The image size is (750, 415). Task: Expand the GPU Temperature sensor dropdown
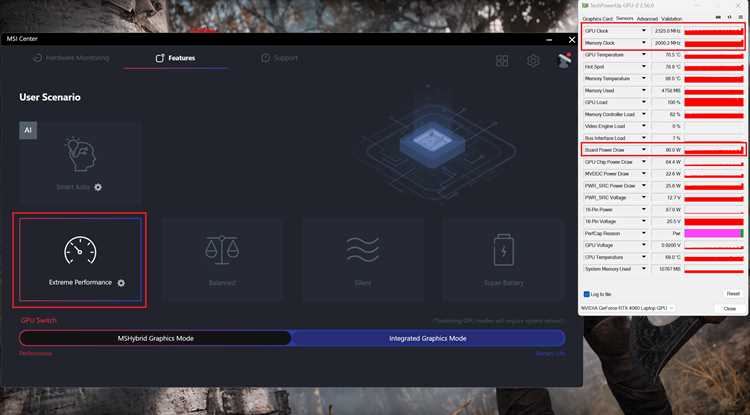coord(644,55)
